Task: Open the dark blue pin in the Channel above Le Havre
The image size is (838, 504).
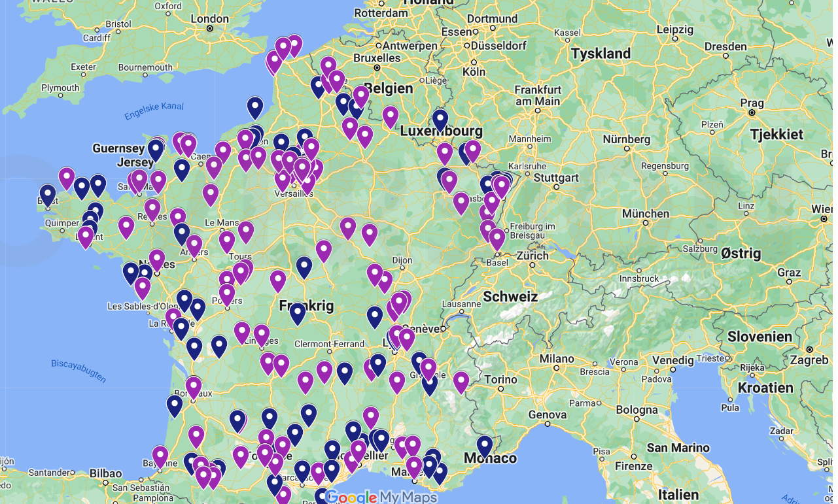Action: (x=255, y=107)
